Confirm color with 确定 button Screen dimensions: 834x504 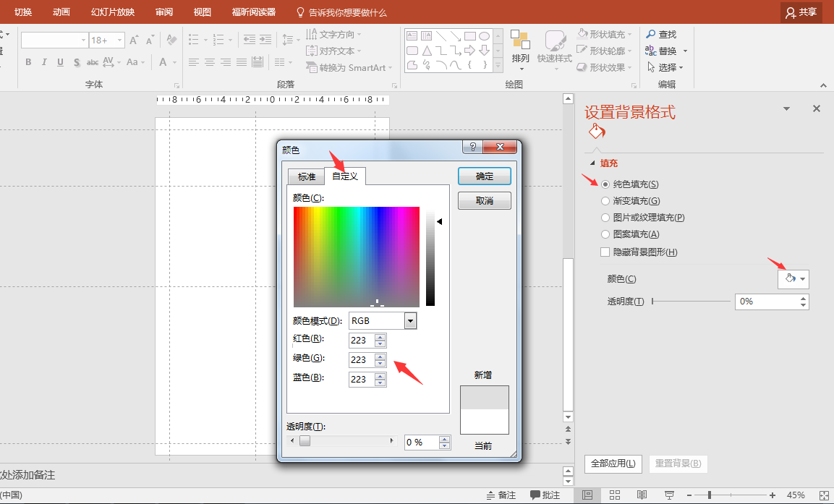click(x=484, y=176)
